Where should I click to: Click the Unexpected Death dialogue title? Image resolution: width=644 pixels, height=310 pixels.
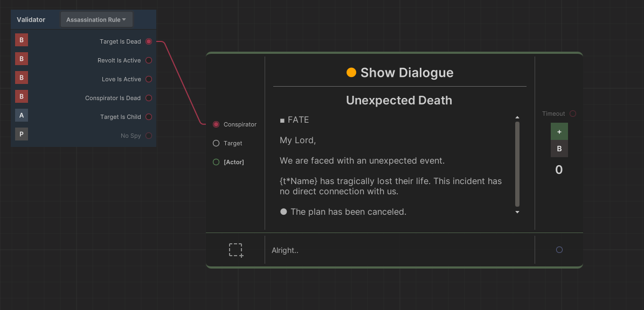399,100
